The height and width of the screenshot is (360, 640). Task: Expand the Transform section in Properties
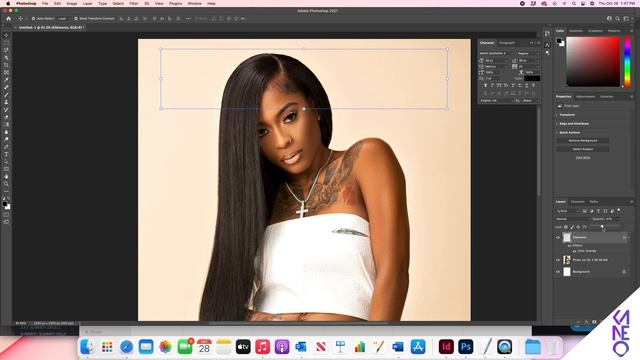(557, 115)
